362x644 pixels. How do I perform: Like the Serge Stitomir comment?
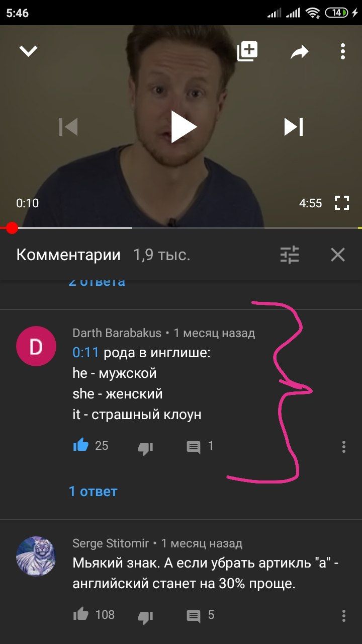[x=81, y=614]
